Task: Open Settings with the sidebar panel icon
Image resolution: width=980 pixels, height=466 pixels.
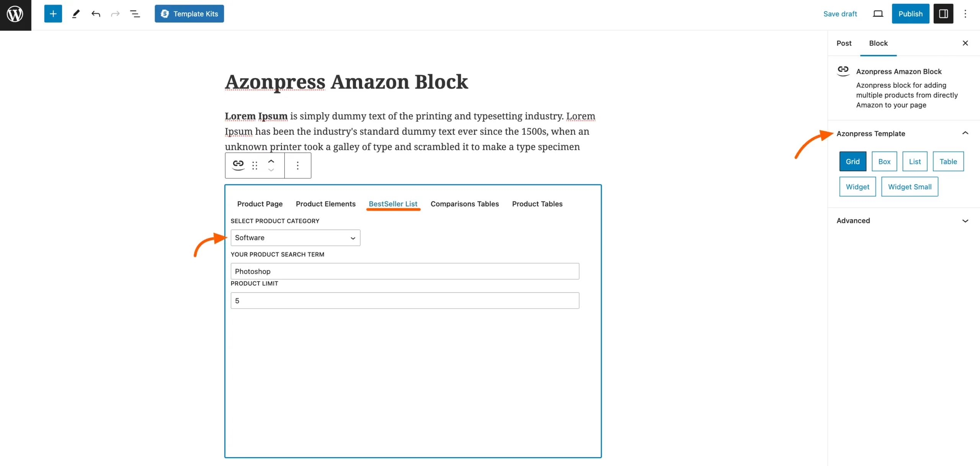Action: (944, 13)
